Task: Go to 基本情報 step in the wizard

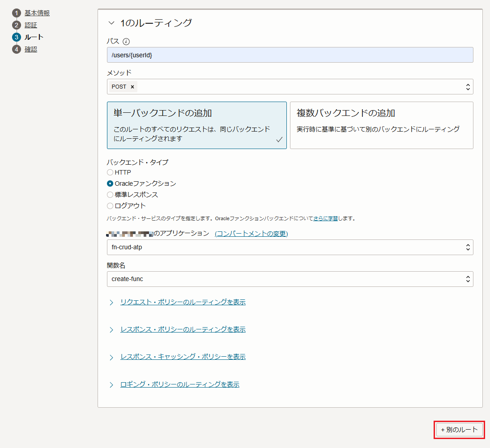Action: (x=37, y=13)
